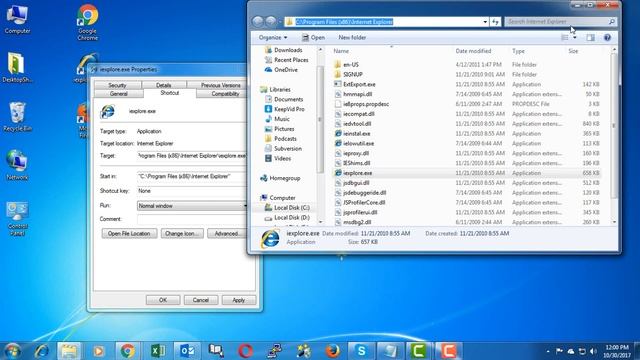Open Windows Media Player from taskbar

98,351
